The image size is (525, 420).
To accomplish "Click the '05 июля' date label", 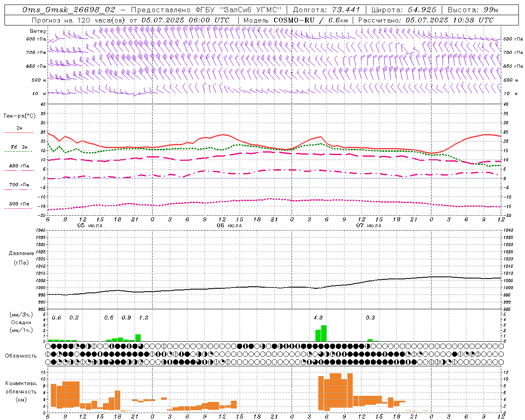I will [90, 226].
